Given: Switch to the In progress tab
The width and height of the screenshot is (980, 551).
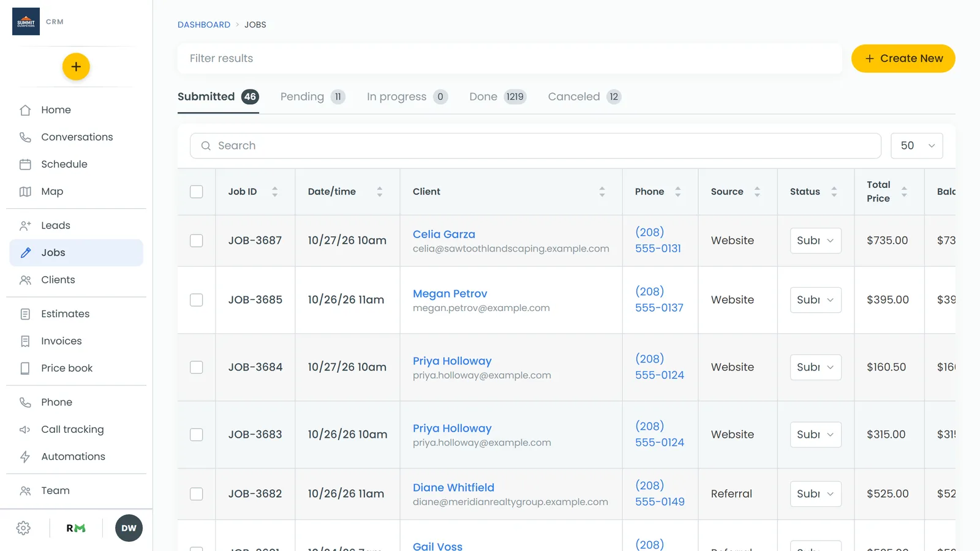Looking at the screenshot, I should point(407,97).
